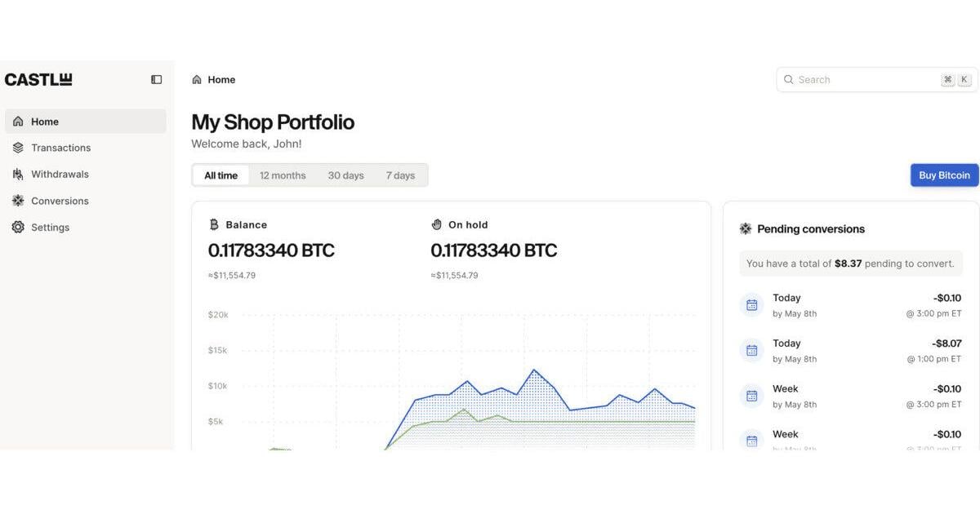Click the hand icon beside On hold
This screenshot has height=514, width=980.
437,224
